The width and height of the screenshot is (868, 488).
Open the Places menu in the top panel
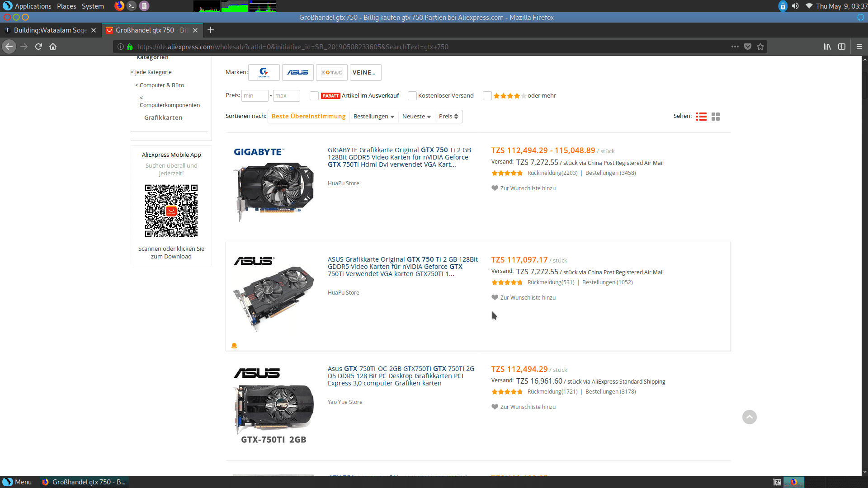pyautogui.click(x=66, y=6)
